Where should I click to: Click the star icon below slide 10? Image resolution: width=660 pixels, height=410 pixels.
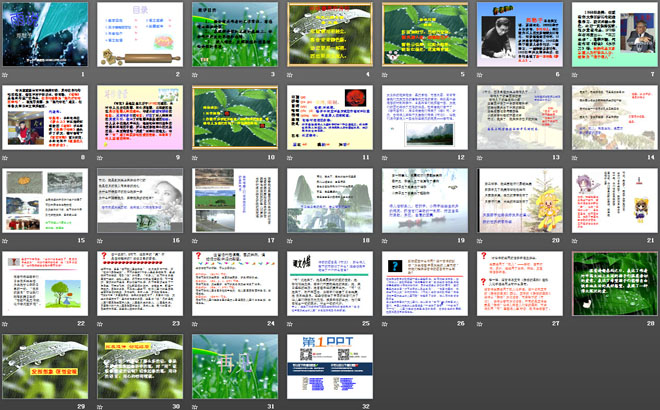click(x=196, y=158)
